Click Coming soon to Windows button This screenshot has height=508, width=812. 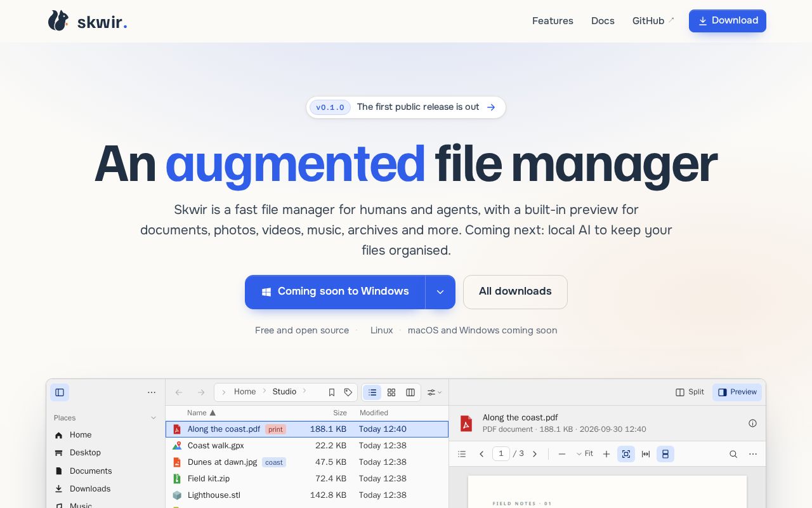tap(335, 292)
